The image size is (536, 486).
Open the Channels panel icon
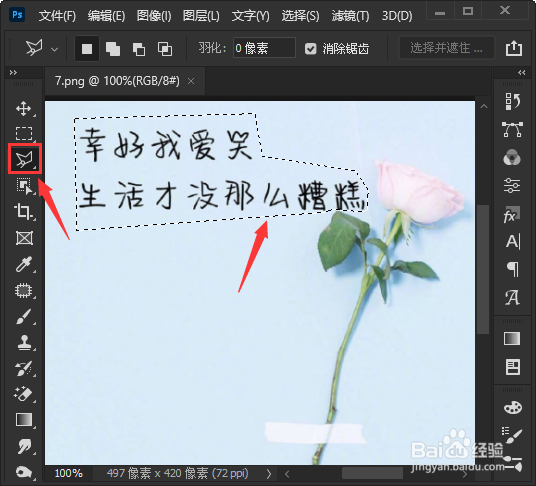(x=512, y=158)
